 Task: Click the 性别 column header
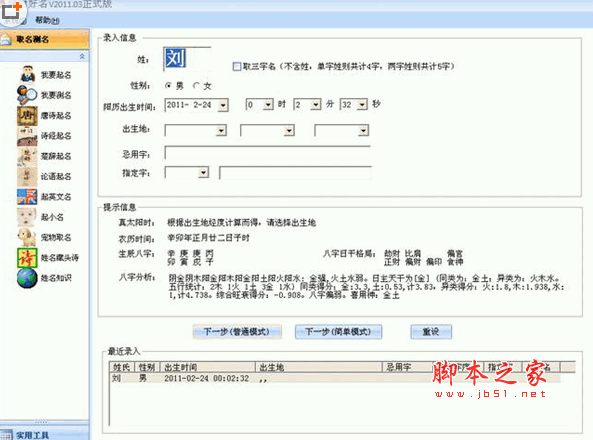coord(148,367)
